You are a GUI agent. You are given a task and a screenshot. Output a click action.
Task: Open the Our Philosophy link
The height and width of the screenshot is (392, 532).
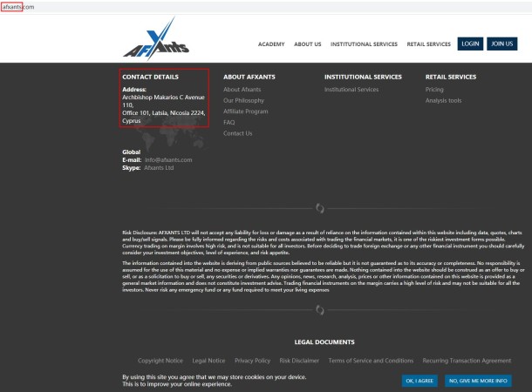pos(243,101)
